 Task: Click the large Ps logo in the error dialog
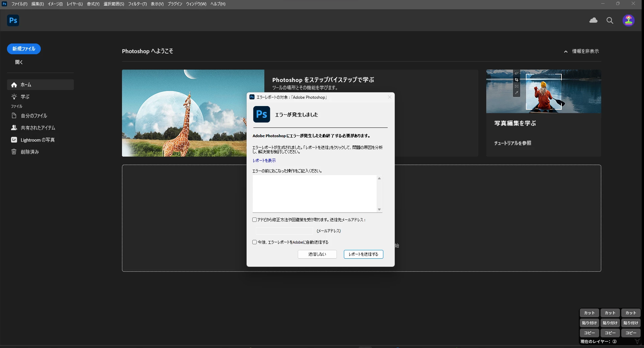[262, 114]
